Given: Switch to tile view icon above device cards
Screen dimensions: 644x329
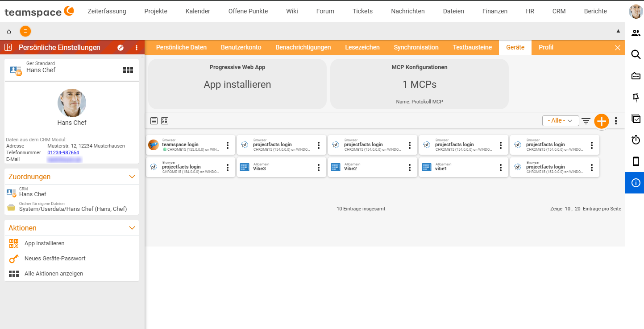Looking at the screenshot, I should [165, 121].
